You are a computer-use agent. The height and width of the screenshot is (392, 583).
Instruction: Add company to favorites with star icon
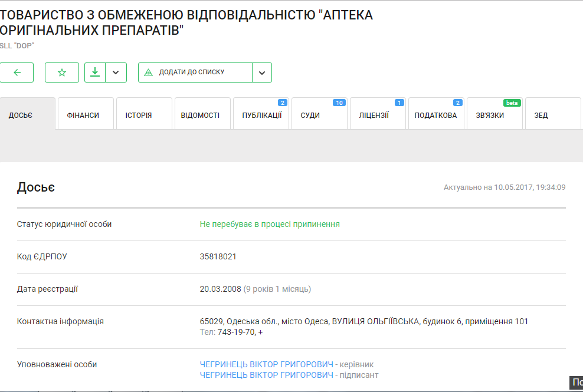pos(62,73)
